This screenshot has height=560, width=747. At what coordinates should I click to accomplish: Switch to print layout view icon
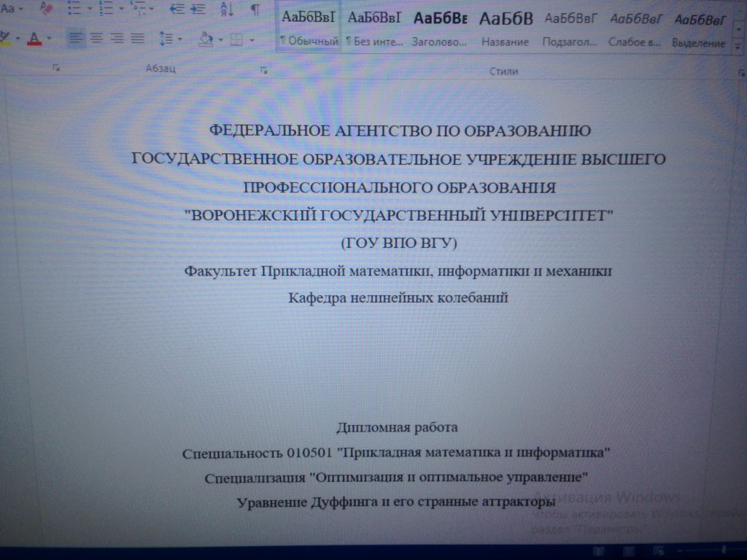[x=629, y=551]
